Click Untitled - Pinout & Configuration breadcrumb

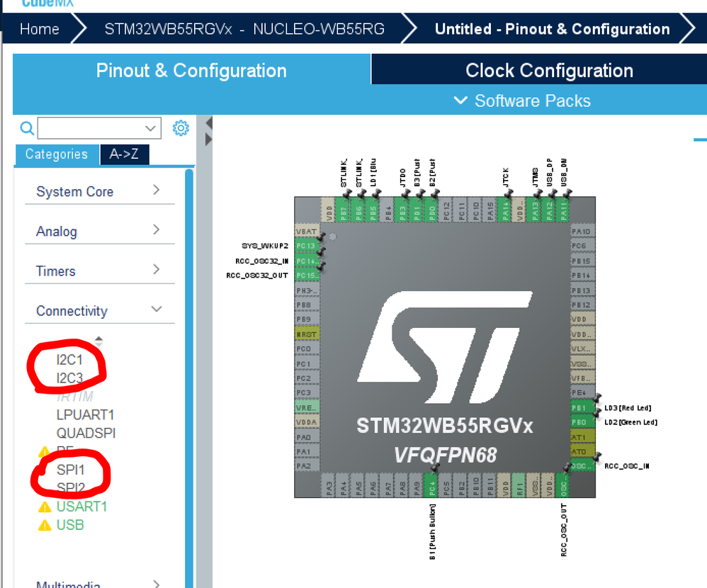553,29
